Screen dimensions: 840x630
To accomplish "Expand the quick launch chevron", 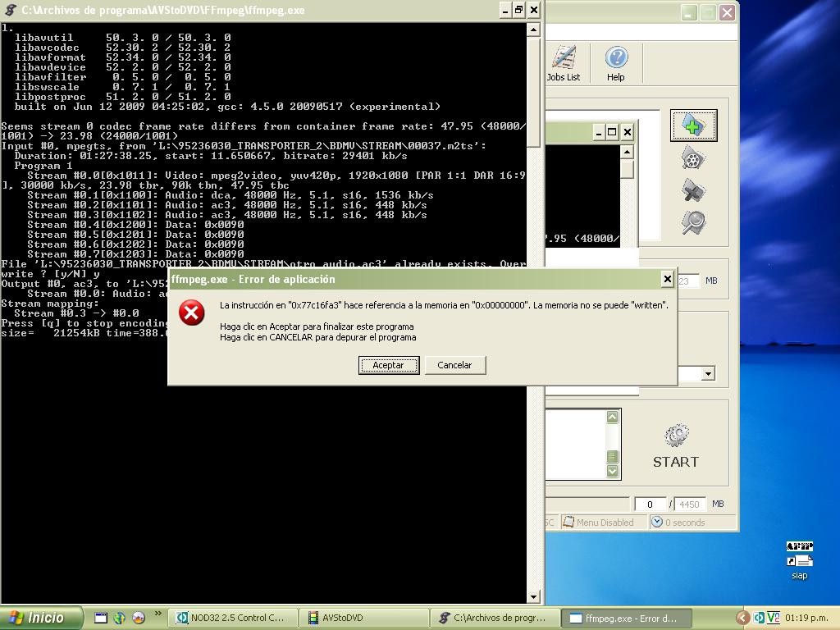I will 157,614.
